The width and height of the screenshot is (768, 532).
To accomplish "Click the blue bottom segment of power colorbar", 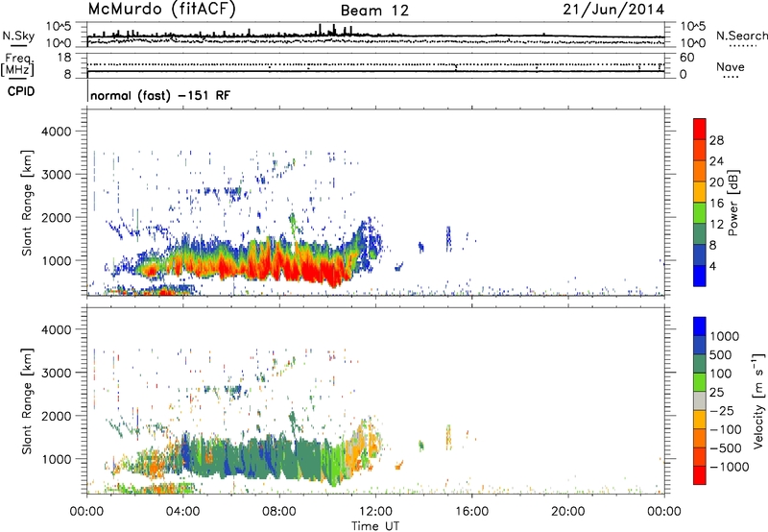I will [700, 276].
